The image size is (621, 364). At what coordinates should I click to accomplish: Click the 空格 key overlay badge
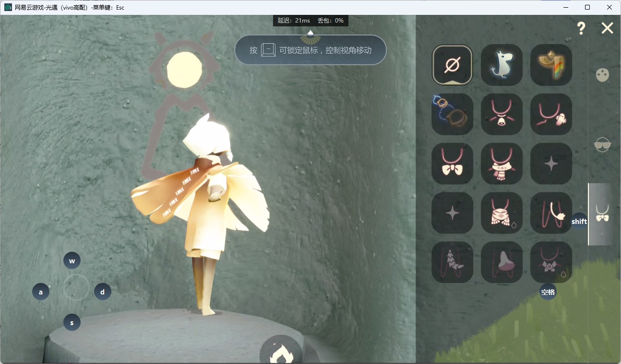click(x=548, y=292)
